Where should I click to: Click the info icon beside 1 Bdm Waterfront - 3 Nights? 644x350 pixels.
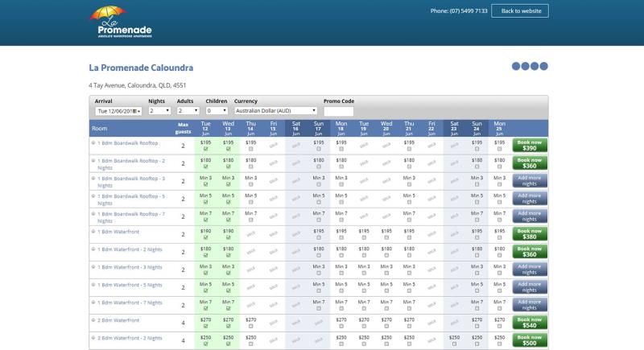point(93,266)
